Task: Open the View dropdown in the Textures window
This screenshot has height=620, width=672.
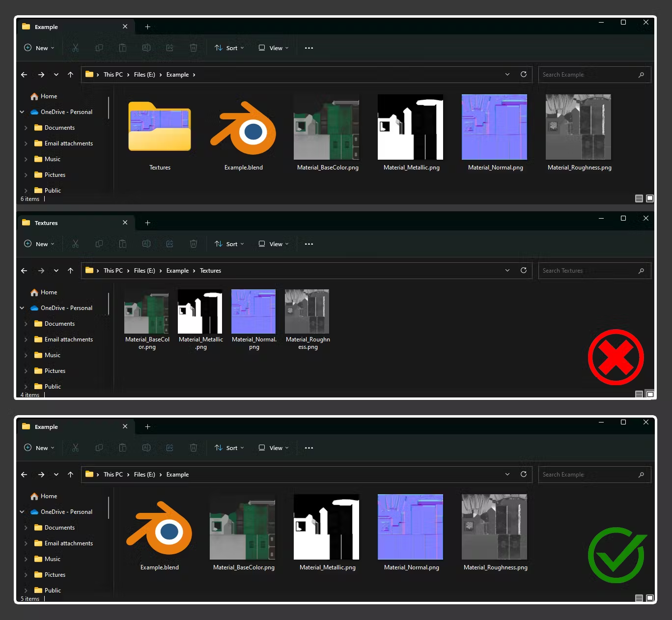Action: (274, 244)
